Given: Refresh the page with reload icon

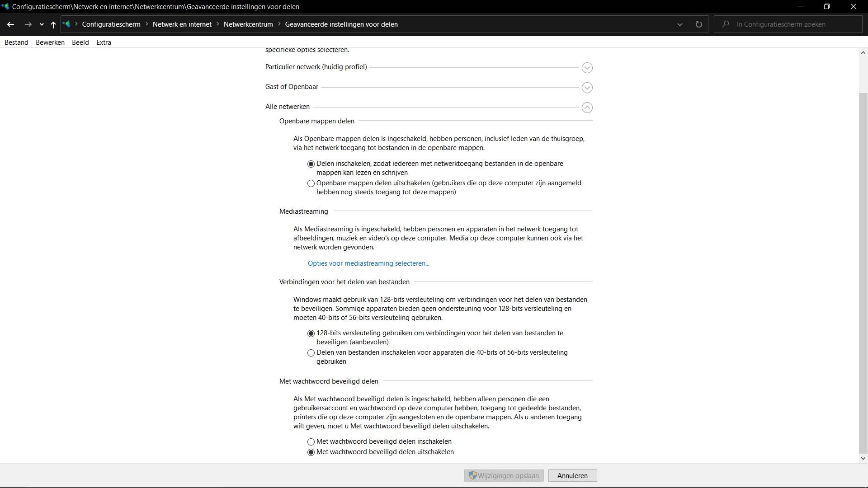Looking at the screenshot, I should click(x=698, y=24).
